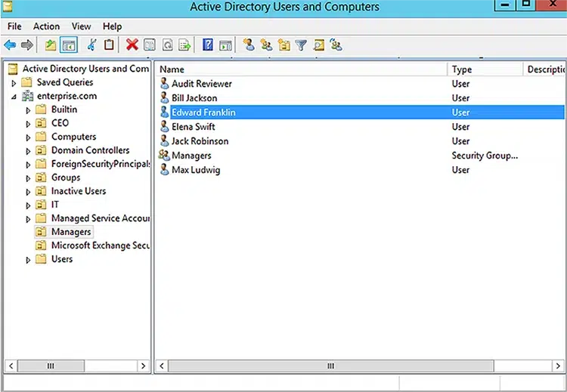Click the tree pane scrollbar left arrow
The width and height of the screenshot is (567, 392).
11,366
